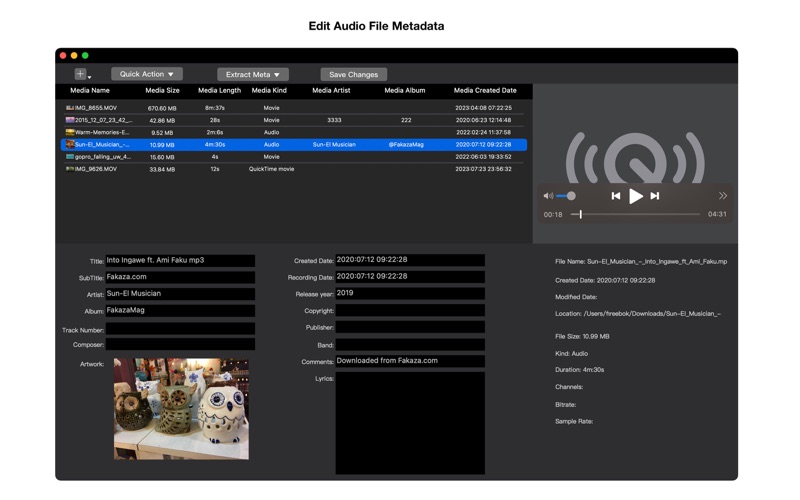This screenshot has height=500, width=800.
Task: Click the File Size: 10.99 MB text
Action: pyautogui.click(x=582, y=336)
